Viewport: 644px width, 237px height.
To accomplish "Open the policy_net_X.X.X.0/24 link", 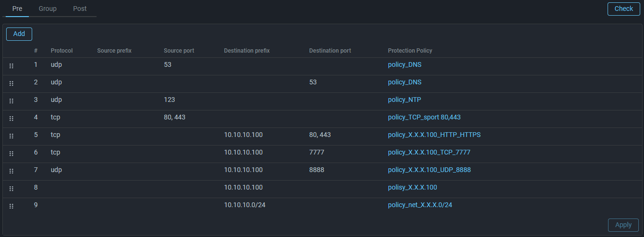I will (420, 205).
